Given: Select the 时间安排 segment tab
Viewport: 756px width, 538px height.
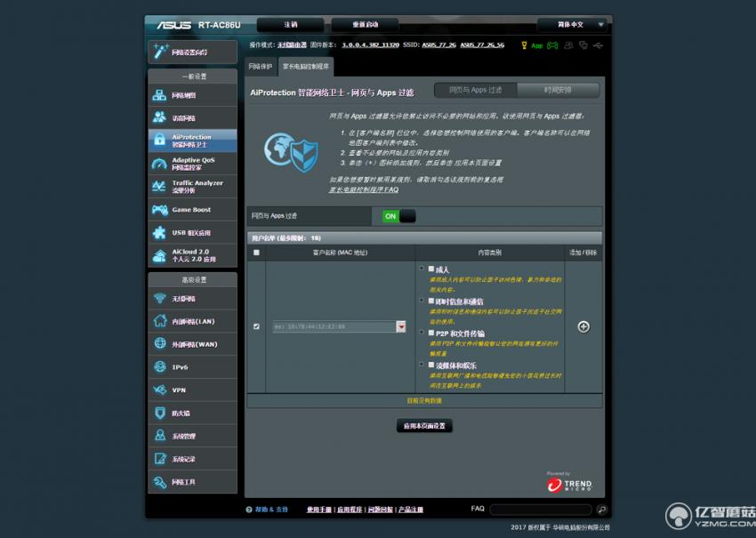Looking at the screenshot, I should point(558,90).
